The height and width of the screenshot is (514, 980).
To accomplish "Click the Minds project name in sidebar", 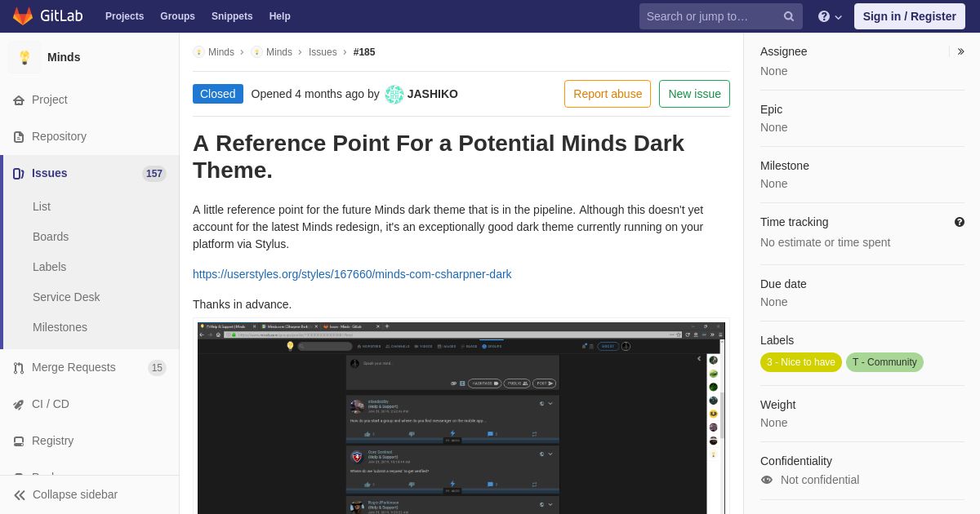I will [64, 57].
